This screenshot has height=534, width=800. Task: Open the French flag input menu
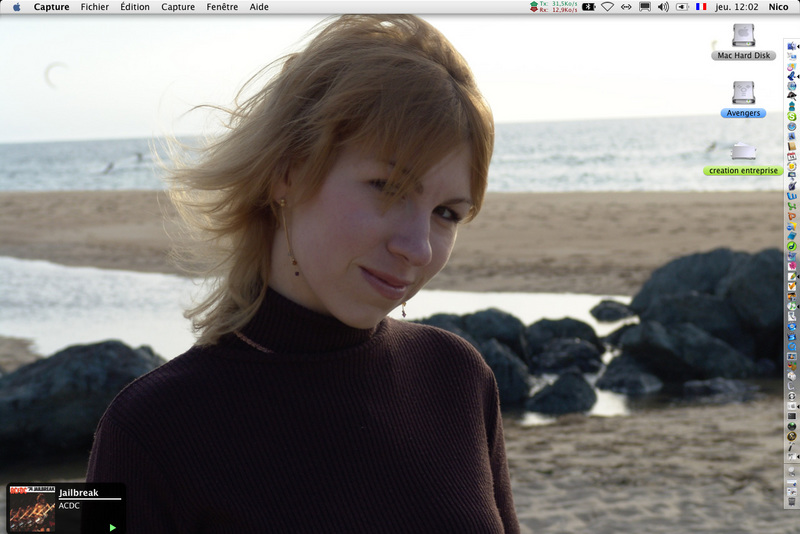pyautogui.click(x=701, y=7)
